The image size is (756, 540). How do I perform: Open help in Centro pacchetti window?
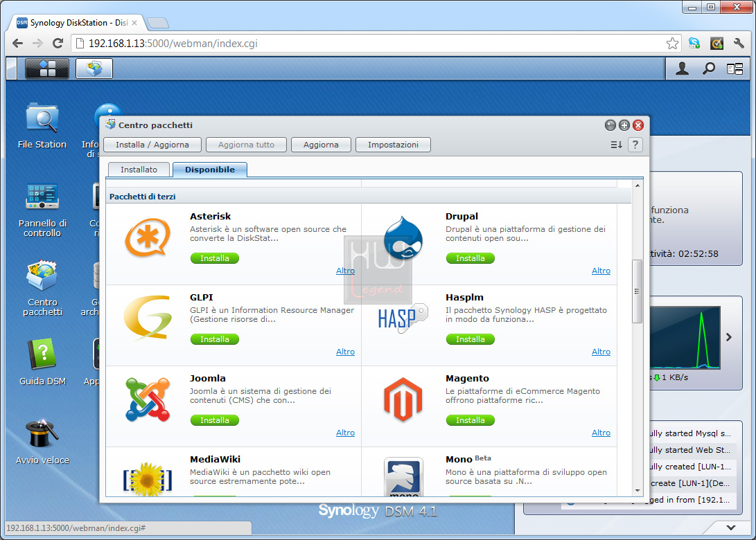pyautogui.click(x=635, y=145)
